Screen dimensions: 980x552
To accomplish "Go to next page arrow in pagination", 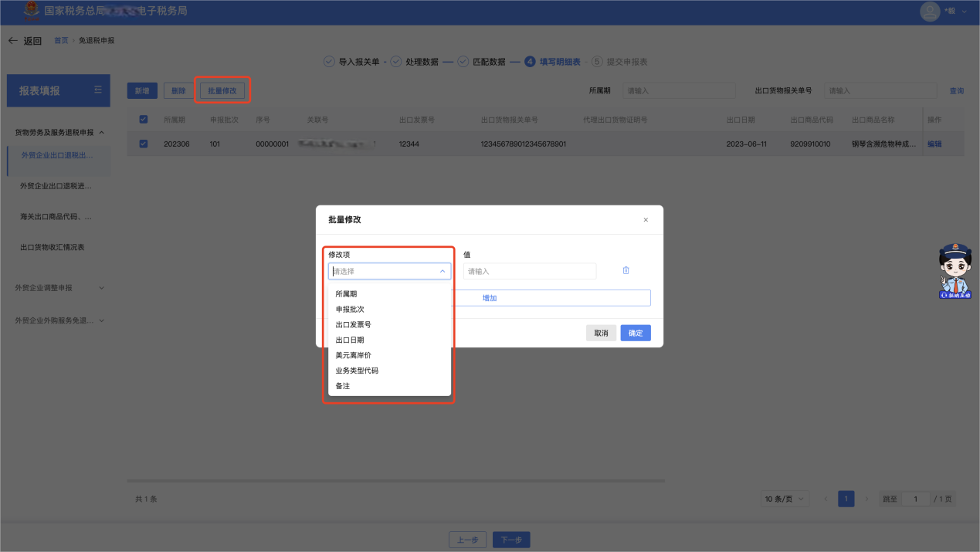I will [866, 500].
